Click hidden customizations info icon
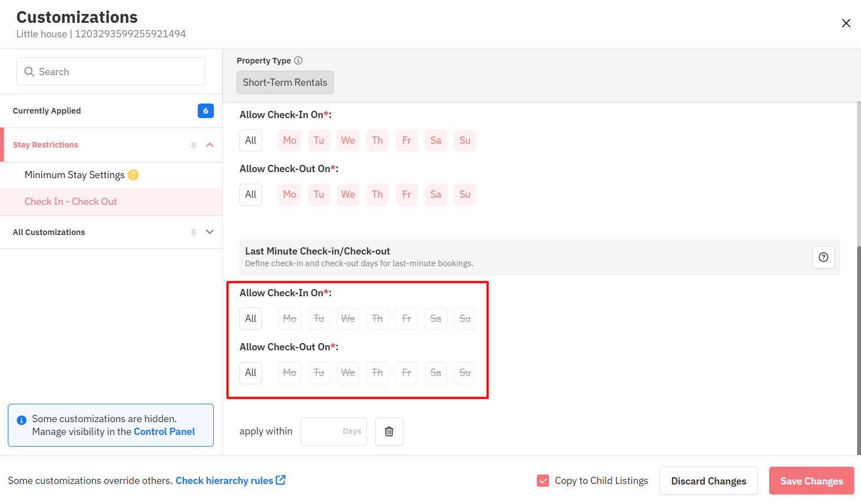 [x=22, y=420]
